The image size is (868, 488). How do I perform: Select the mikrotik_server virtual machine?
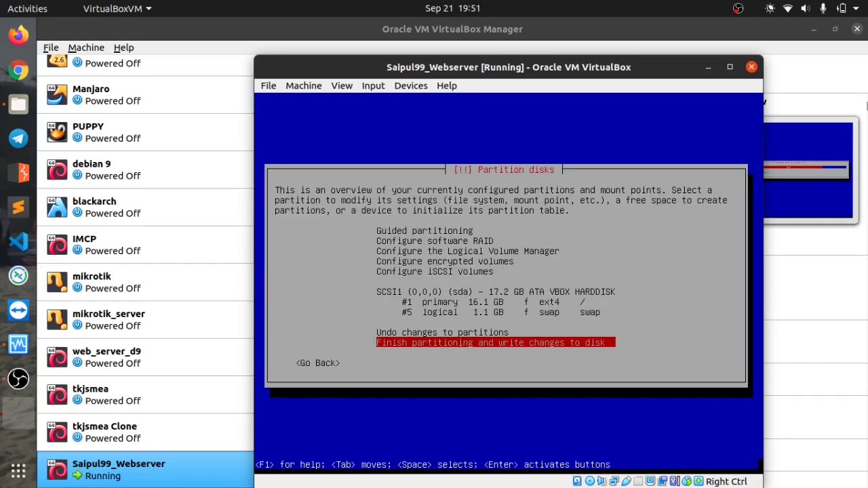tap(146, 319)
